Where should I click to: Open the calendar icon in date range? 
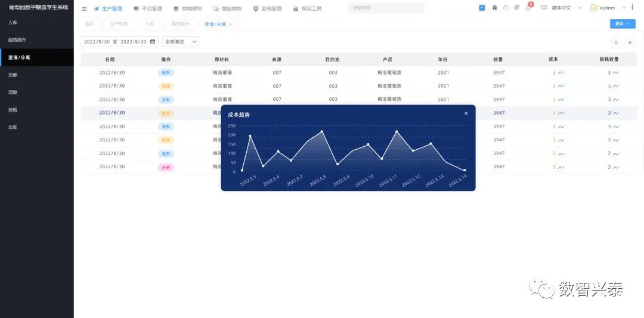153,42
